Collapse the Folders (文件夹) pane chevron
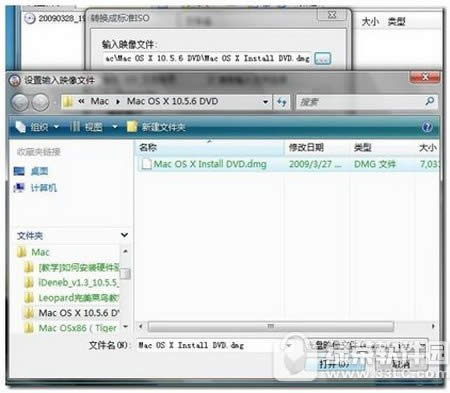Screen dimensions: 450x393 tap(124, 235)
